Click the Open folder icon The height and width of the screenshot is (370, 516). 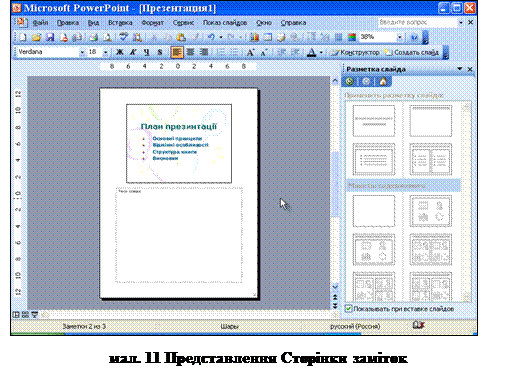(36, 37)
